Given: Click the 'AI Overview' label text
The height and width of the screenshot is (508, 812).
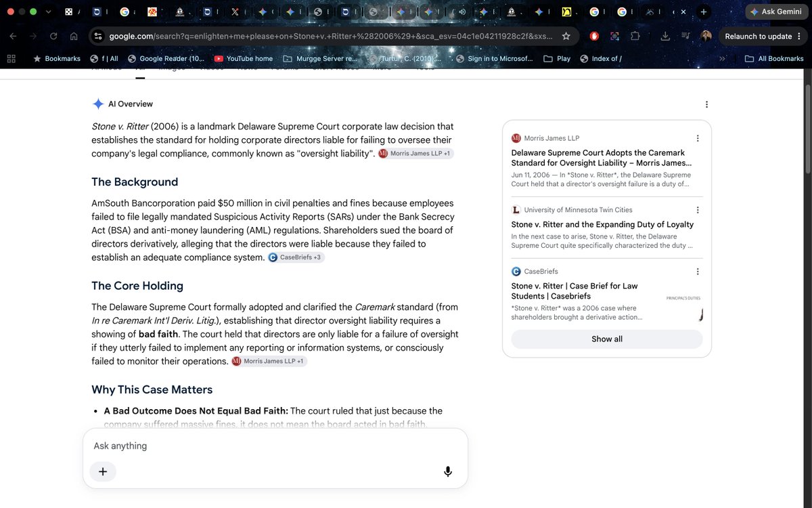Looking at the screenshot, I should [131, 104].
